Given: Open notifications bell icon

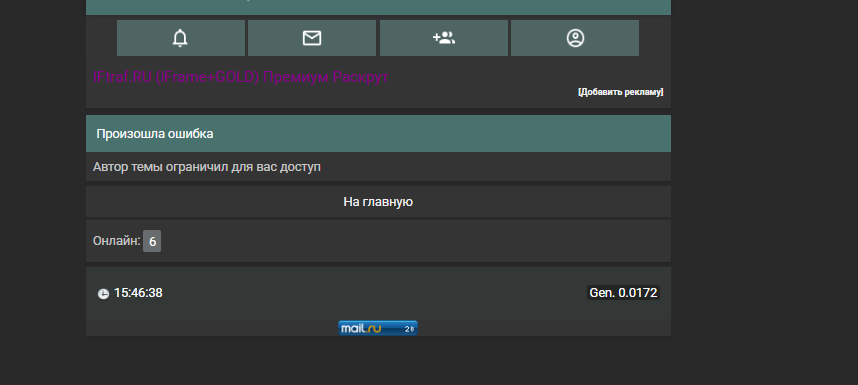Looking at the screenshot, I should click(181, 38).
